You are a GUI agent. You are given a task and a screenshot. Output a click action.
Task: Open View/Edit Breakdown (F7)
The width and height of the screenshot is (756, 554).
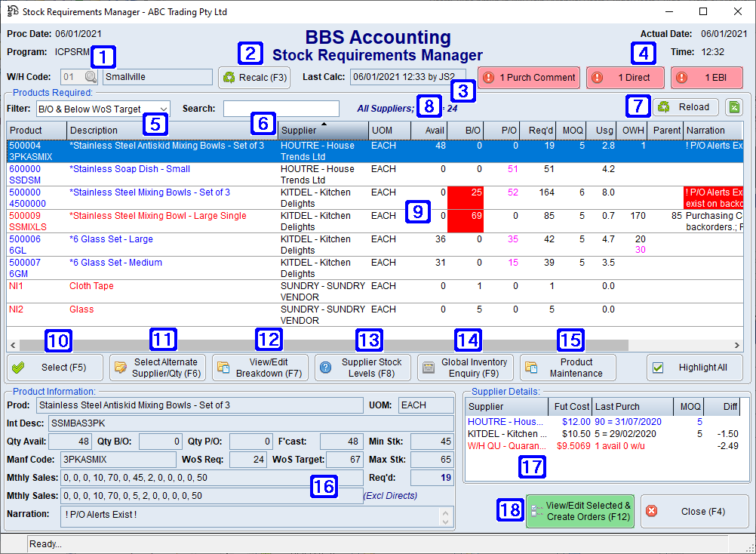point(260,368)
